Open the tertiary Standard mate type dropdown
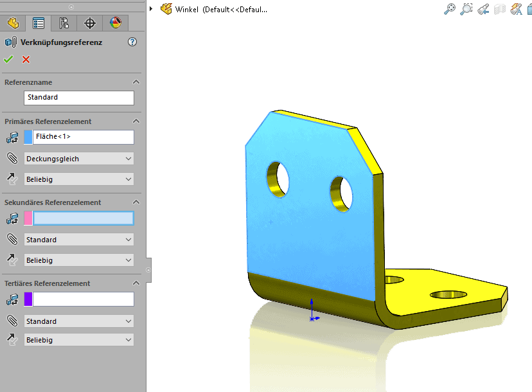 pos(79,321)
